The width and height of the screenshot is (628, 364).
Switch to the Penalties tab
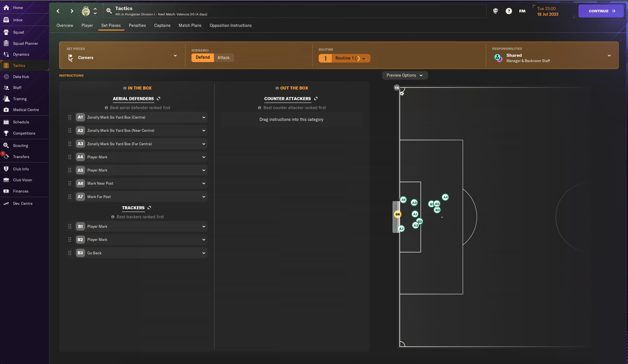click(137, 25)
